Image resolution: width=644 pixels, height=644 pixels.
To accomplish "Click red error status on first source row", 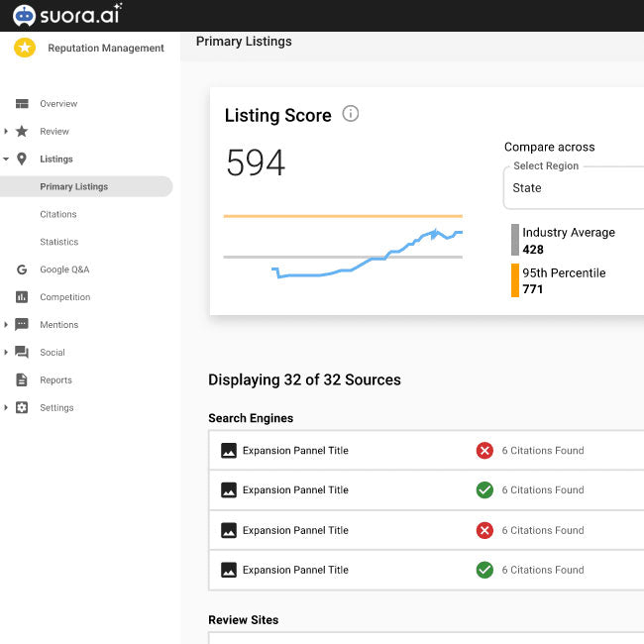I will [484, 451].
